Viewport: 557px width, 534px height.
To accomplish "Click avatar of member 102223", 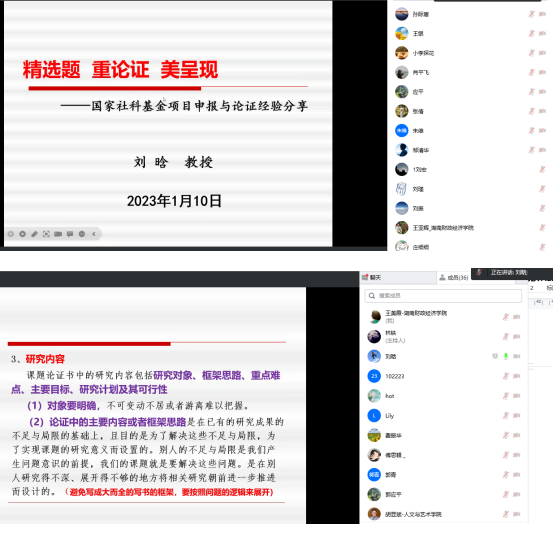I will (x=374, y=376).
